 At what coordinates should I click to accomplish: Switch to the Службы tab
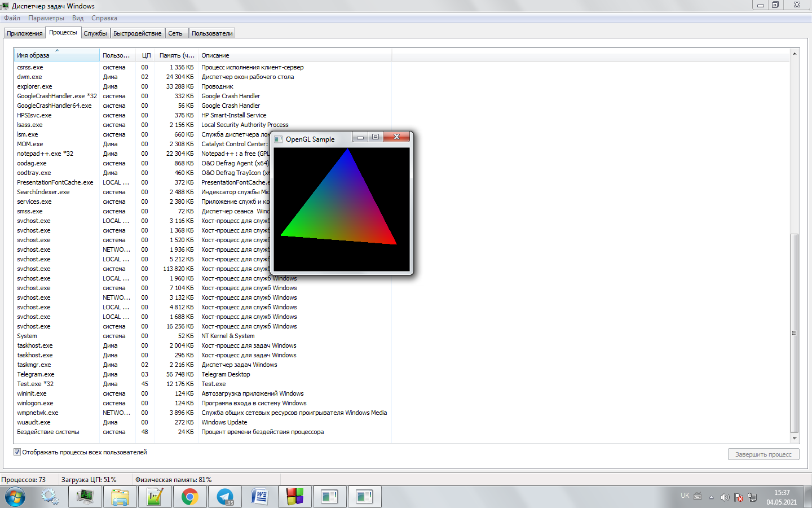95,33
